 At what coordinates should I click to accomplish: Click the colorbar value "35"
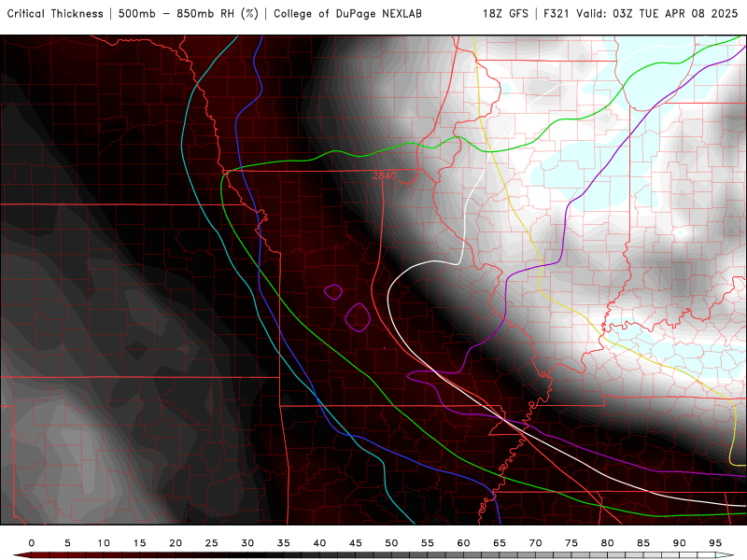click(284, 543)
